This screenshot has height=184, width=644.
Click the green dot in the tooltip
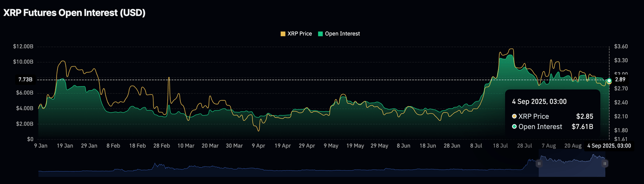(514, 126)
